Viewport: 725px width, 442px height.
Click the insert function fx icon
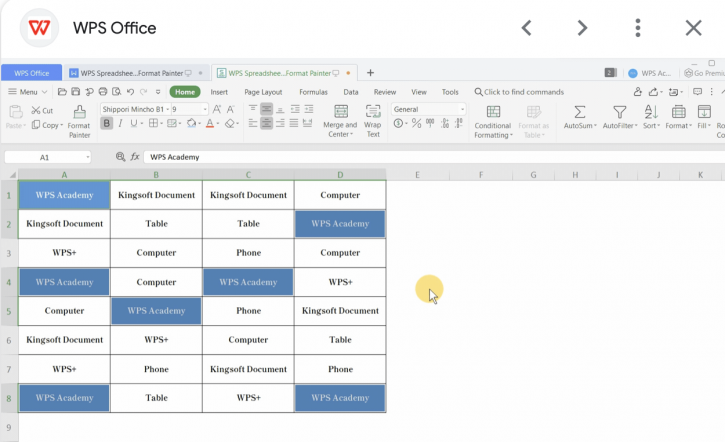134,157
